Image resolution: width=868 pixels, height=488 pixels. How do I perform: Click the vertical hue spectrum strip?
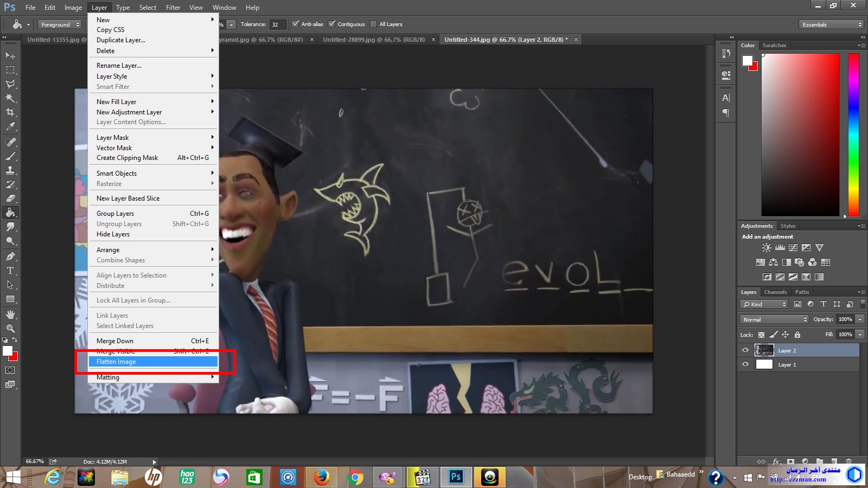click(x=853, y=134)
